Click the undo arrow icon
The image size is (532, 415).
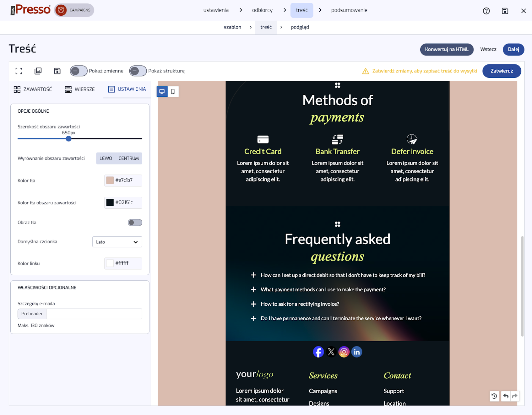coord(506,396)
